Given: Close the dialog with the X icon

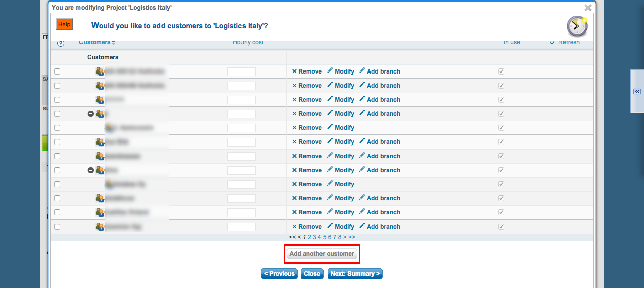Looking at the screenshot, I should point(588,8).
